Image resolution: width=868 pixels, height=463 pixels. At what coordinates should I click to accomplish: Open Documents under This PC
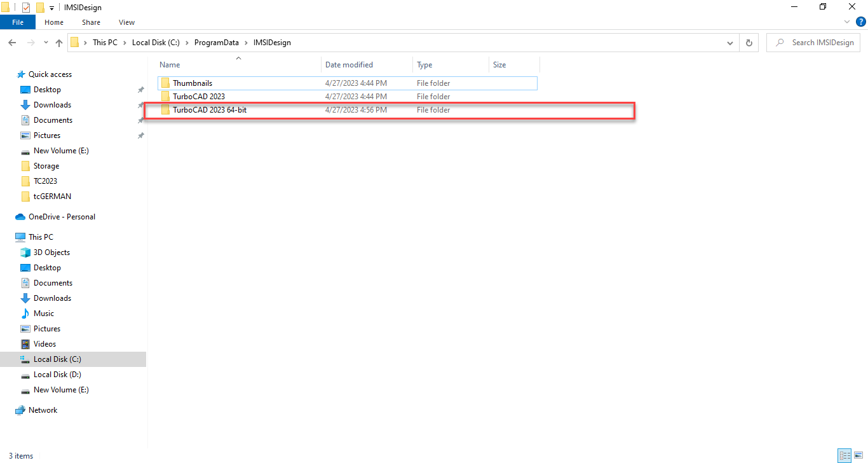[53, 283]
